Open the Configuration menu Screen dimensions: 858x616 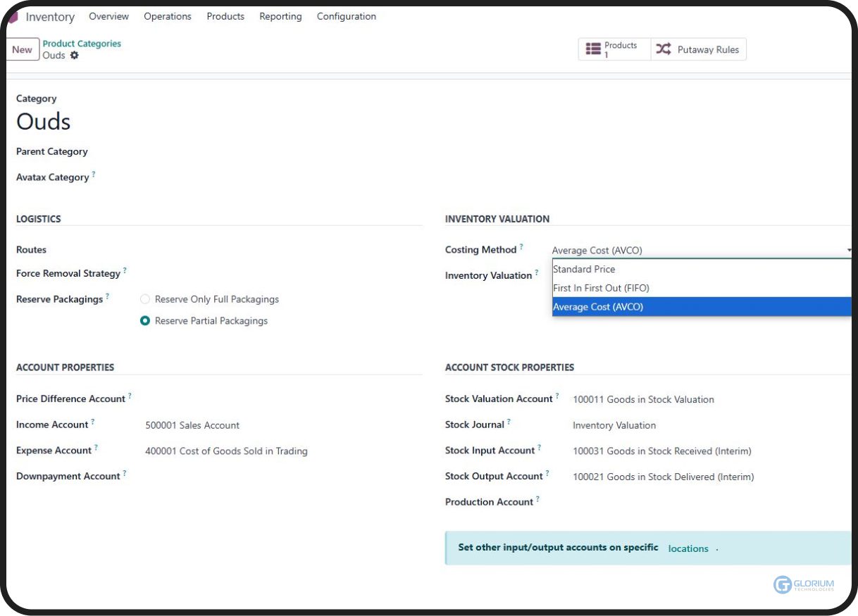click(x=346, y=16)
